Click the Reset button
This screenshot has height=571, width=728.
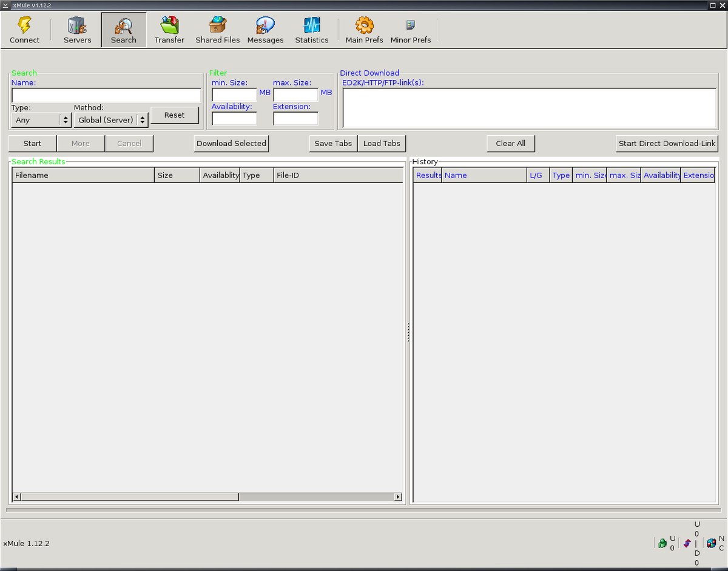tap(175, 115)
